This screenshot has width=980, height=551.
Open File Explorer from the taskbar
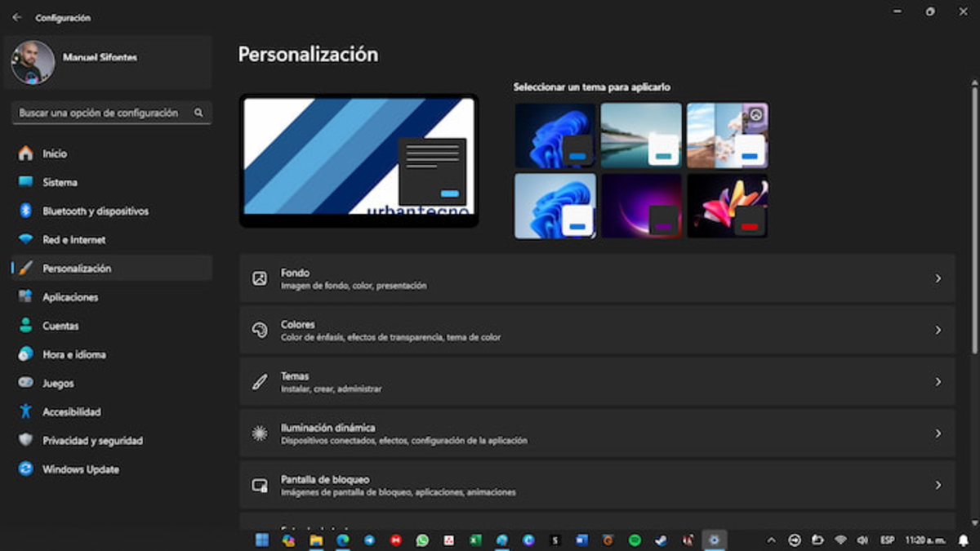(315, 540)
